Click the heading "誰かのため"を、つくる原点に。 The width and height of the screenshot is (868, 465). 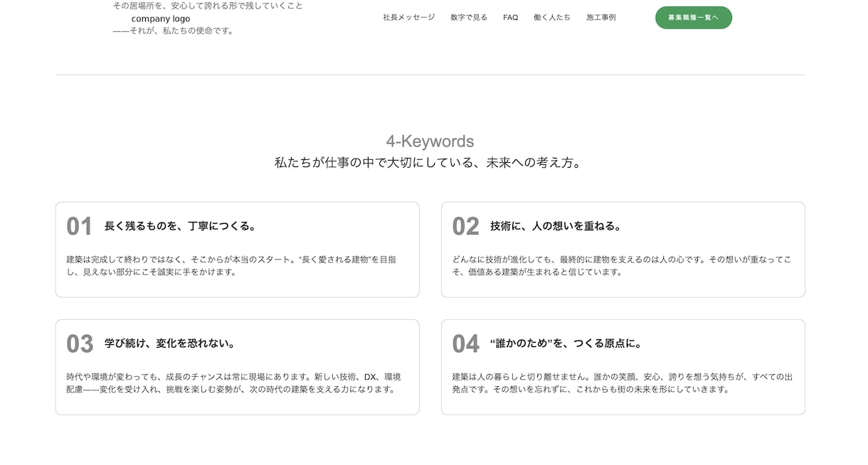tap(566, 343)
